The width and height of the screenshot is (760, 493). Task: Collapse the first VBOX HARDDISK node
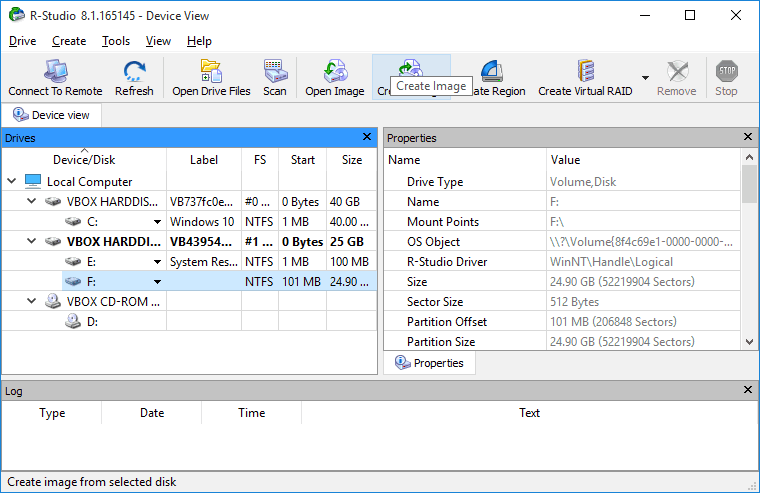[32, 201]
